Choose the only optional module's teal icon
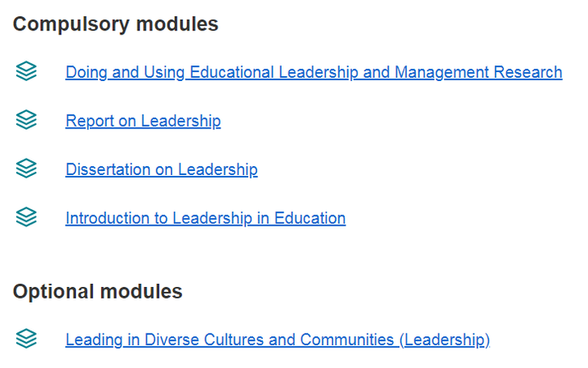588x368 pixels. click(26, 339)
